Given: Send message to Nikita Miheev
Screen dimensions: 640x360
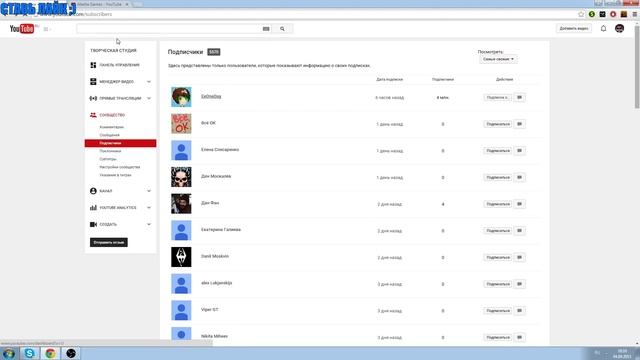Looking at the screenshot, I should (520, 337).
